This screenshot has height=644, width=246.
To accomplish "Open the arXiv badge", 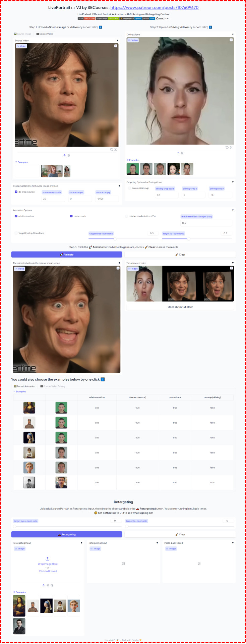I will (x=86, y=18).
